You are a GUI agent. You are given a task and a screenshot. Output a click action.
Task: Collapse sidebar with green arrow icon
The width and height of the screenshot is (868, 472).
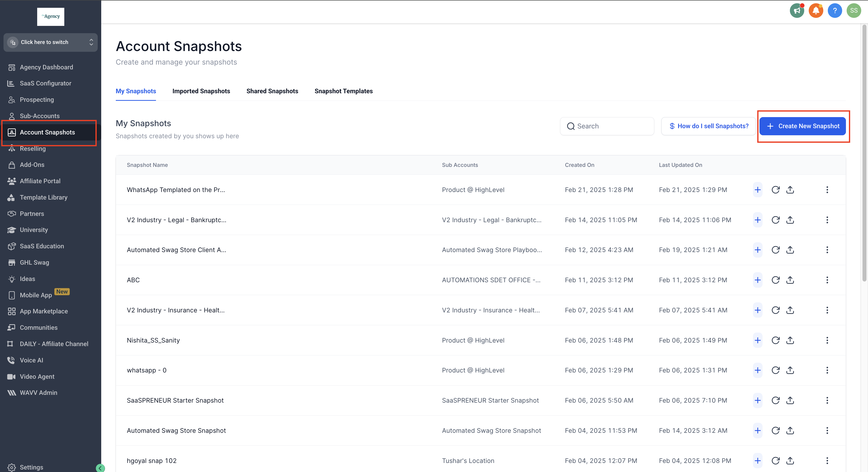100,468
